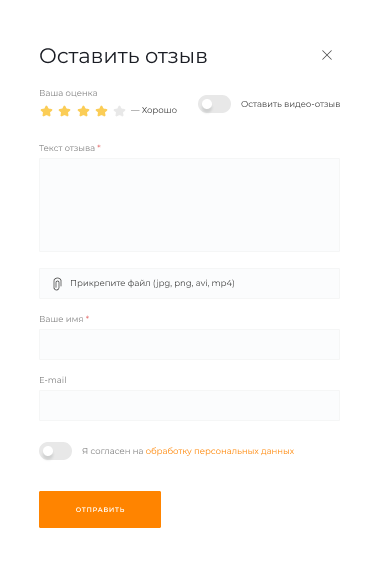Open the personal data processing link
This screenshot has width=380, height=571.
click(x=220, y=451)
